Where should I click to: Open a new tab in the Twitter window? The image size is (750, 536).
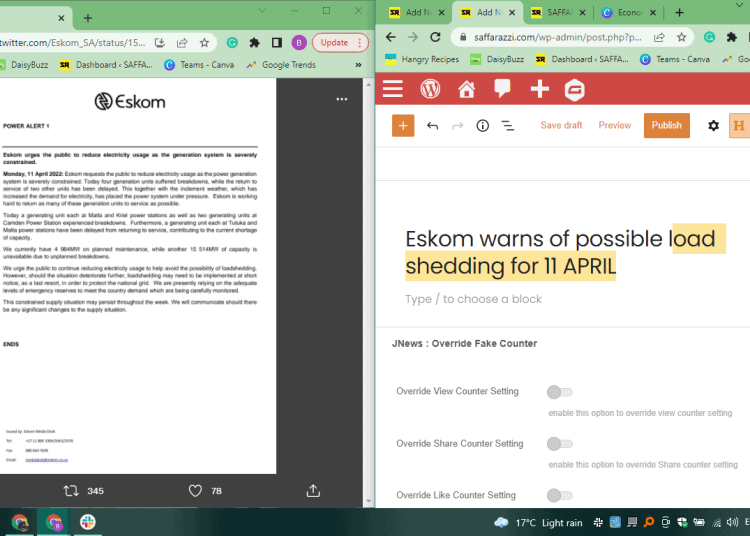88,18
